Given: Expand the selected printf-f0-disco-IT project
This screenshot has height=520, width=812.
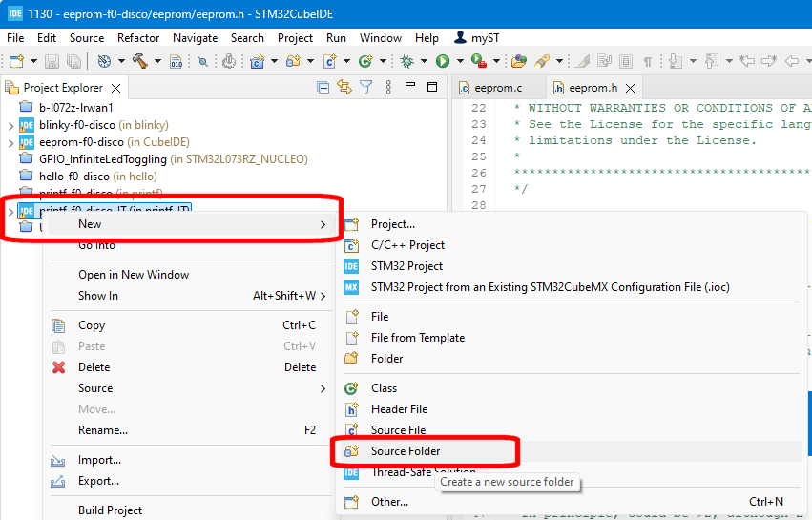Looking at the screenshot, I should tap(10, 211).
